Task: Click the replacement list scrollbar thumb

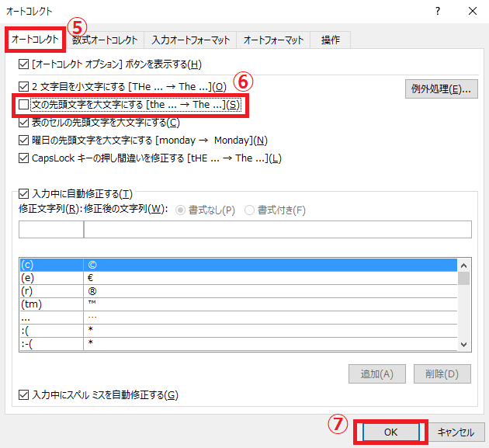Action: (x=464, y=278)
